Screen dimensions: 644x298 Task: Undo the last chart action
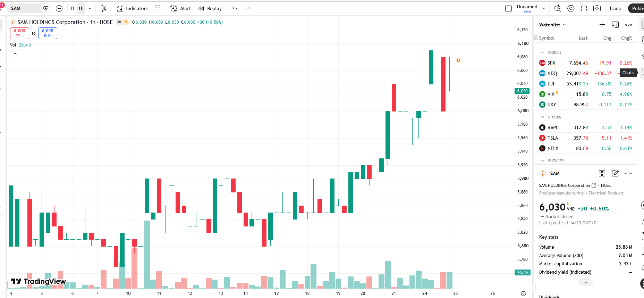(235, 8)
